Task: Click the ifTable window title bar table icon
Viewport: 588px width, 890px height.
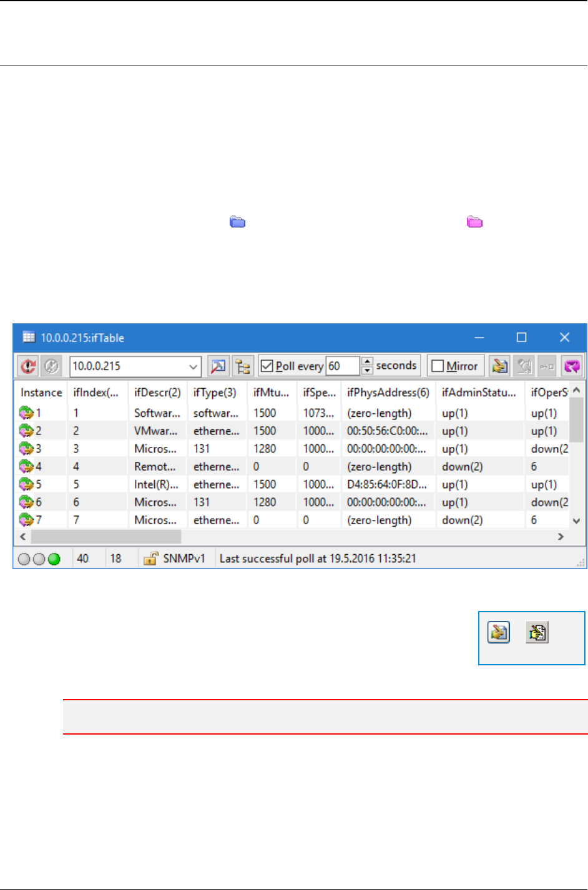Action: point(29,337)
